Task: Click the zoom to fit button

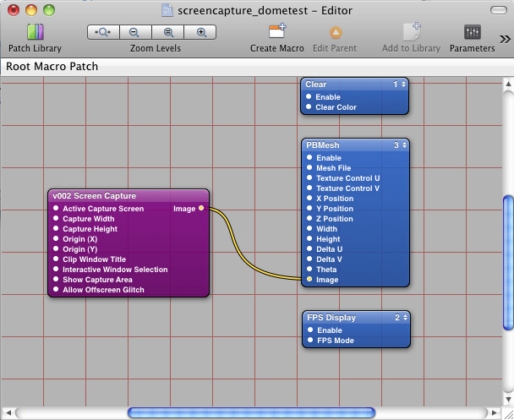Action: pos(103,32)
